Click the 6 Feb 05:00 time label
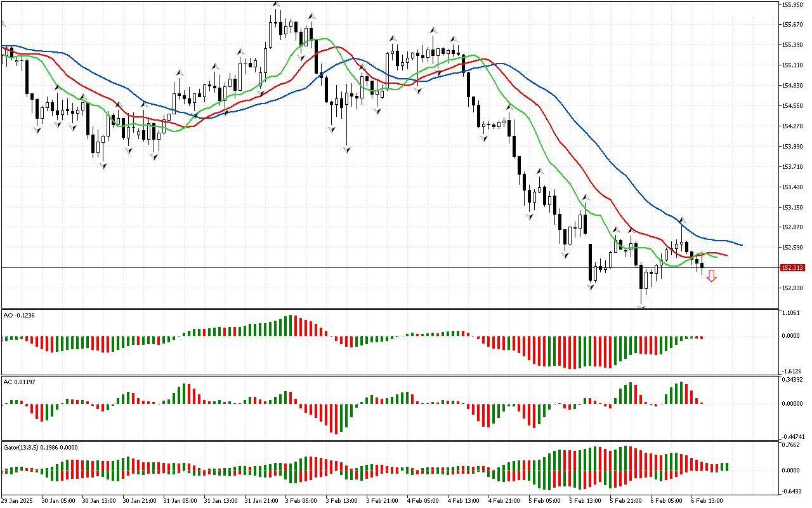This screenshot has width=812, height=508. 665,501
